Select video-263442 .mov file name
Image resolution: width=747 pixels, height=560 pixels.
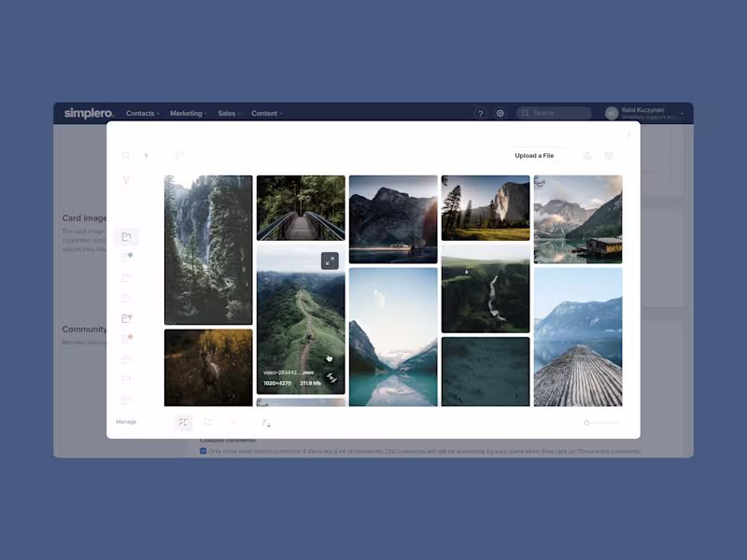tap(289, 372)
